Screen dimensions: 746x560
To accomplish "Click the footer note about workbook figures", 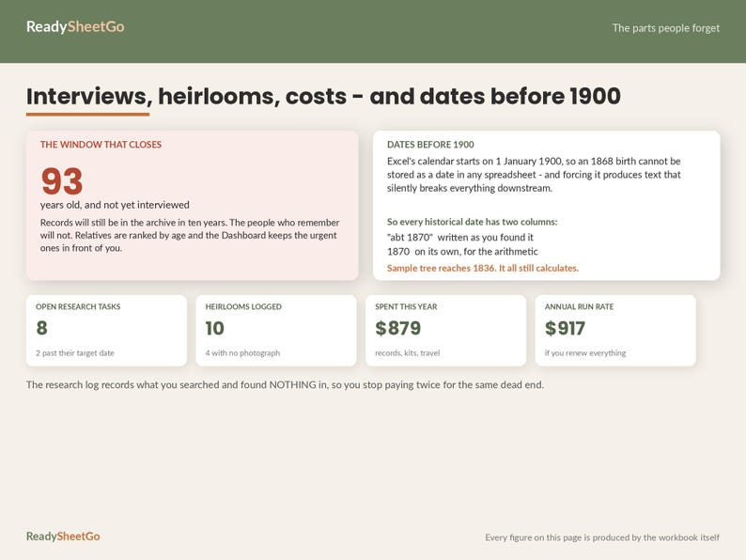I will (x=602, y=537).
